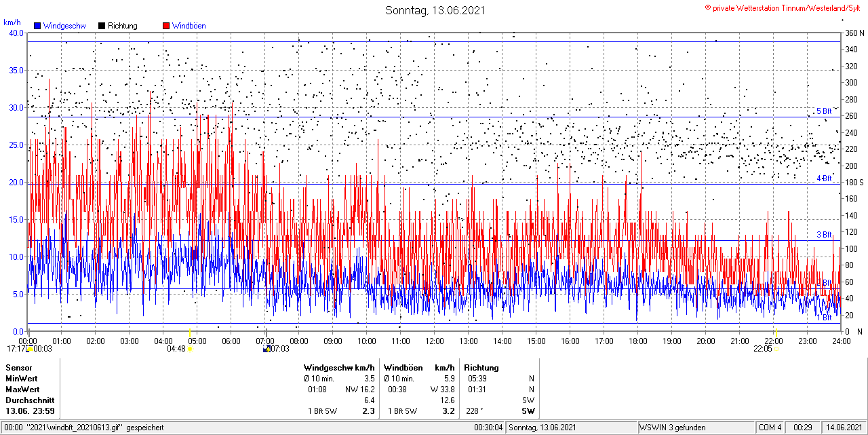The height and width of the screenshot is (435, 868).
Task: Click the 1 Bft line label on chart
Action: click(x=823, y=318)
